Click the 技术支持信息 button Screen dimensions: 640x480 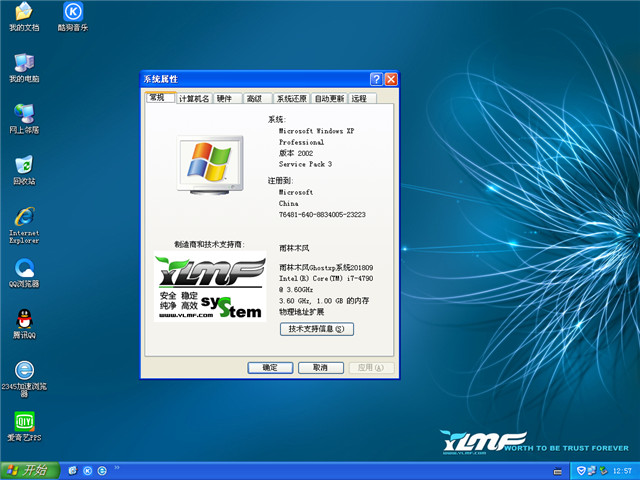[316, 329]
